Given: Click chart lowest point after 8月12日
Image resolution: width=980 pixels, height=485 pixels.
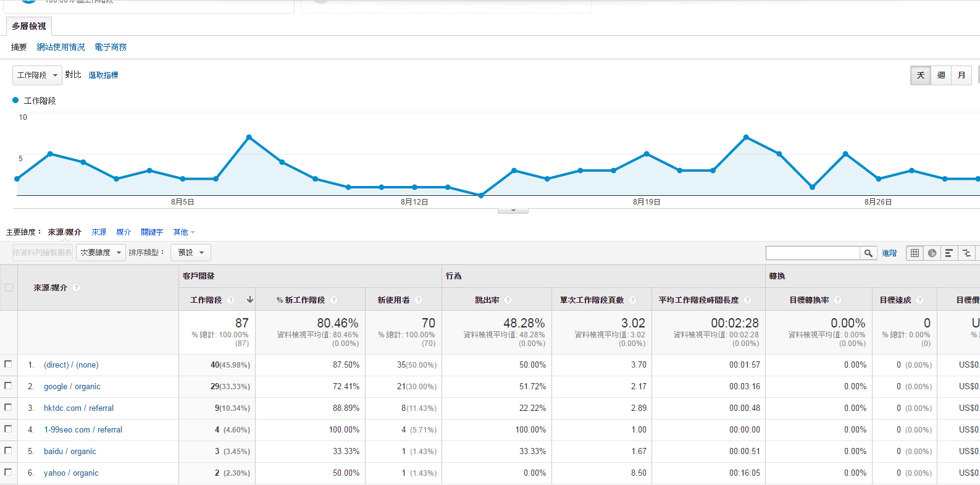Looking at the screenshot, I should tap(481, 195).
